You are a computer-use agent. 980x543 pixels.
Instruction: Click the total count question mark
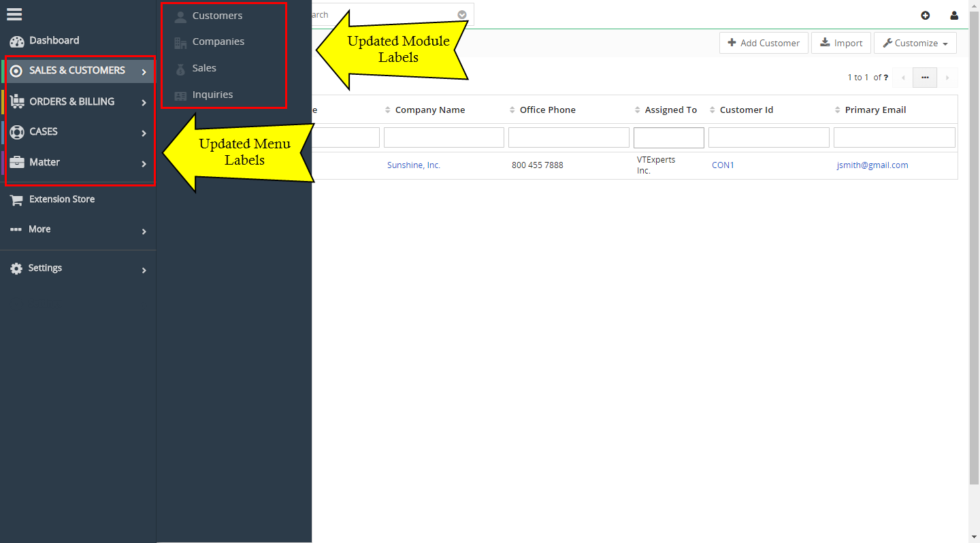point(885,78)
